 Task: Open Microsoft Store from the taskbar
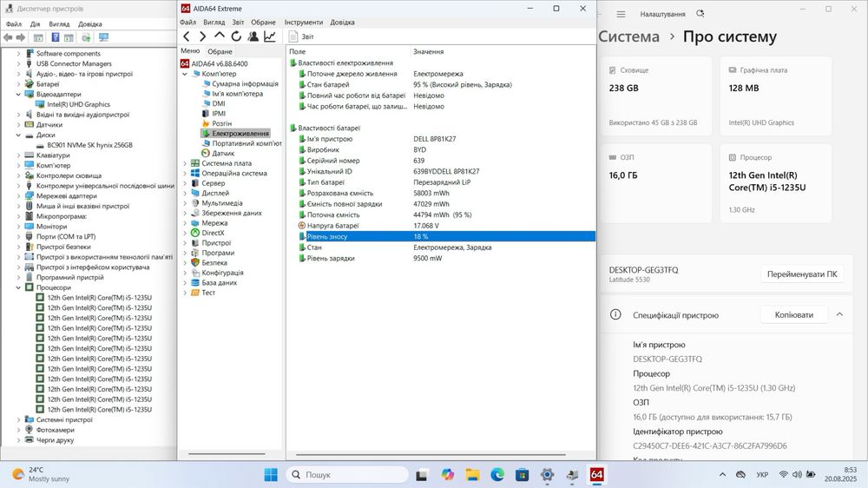coord(522,475)
